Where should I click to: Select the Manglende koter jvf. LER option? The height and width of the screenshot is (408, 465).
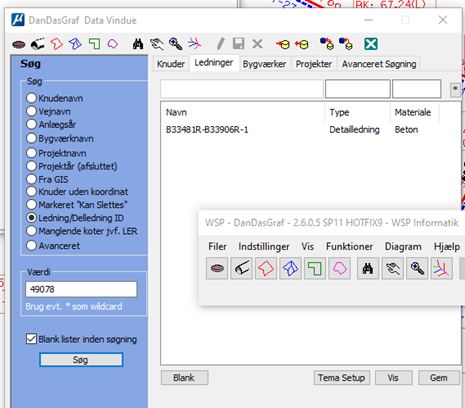tap(31, 231)
